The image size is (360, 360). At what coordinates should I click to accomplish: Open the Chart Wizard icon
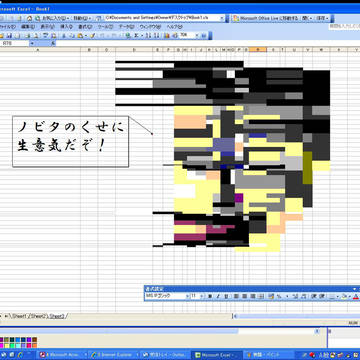pyautogui.click(x=166, y=35)
